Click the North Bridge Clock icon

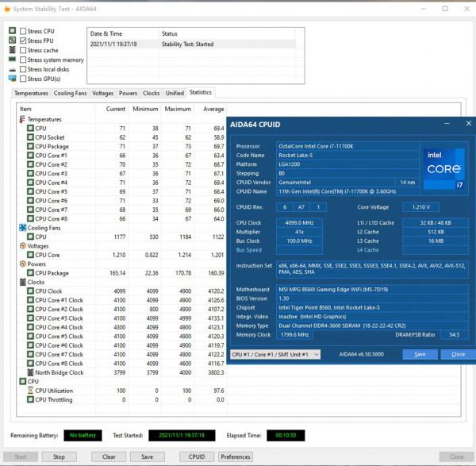coord(30,372)
